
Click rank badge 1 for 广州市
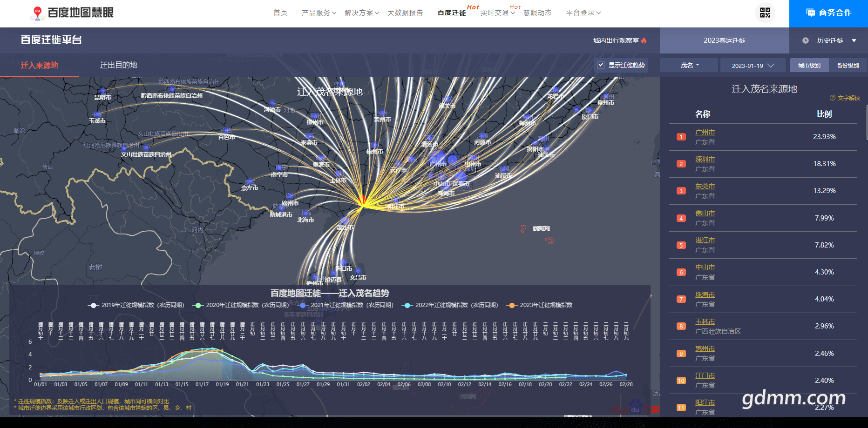click(681, 137)
